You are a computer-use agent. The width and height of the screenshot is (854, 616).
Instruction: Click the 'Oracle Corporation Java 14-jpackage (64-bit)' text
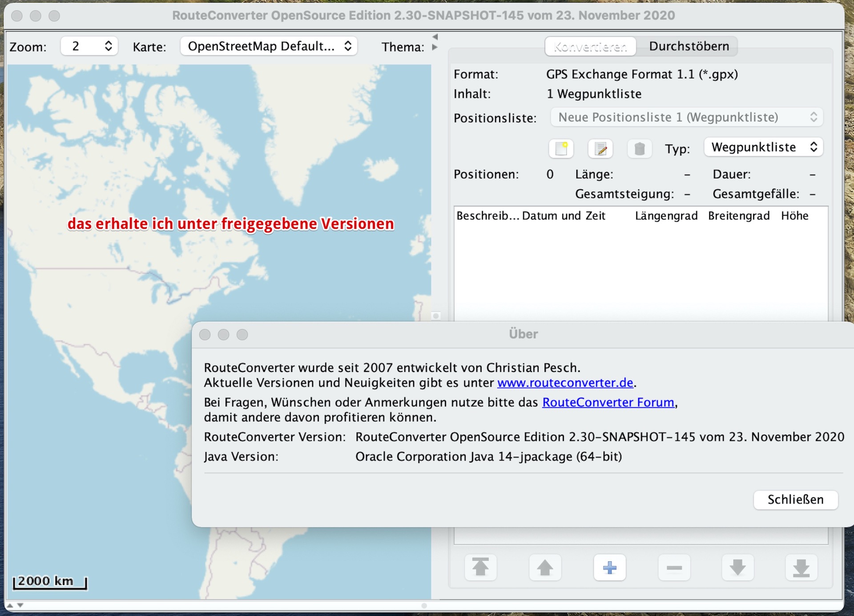pos(488,456)
